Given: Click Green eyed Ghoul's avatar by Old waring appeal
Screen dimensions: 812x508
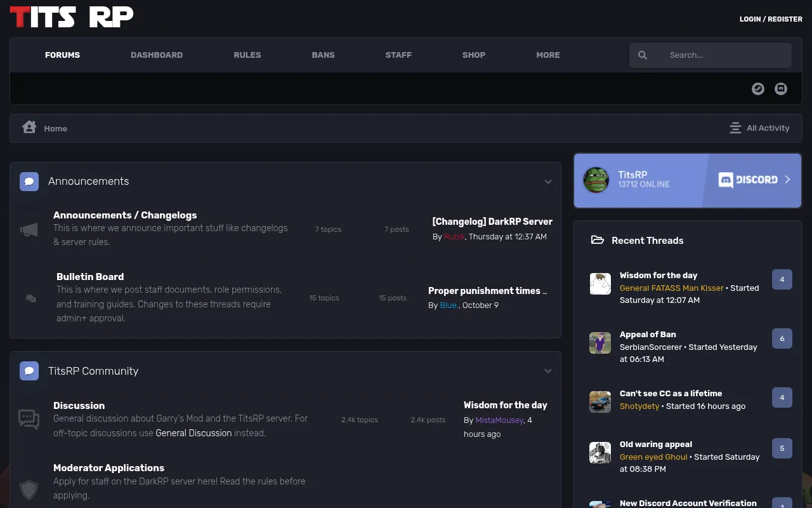Looking at the screenshot, I should point(600,453).
